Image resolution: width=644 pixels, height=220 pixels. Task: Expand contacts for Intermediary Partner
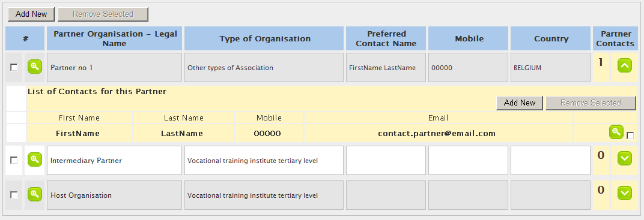(x=625, y=158)
